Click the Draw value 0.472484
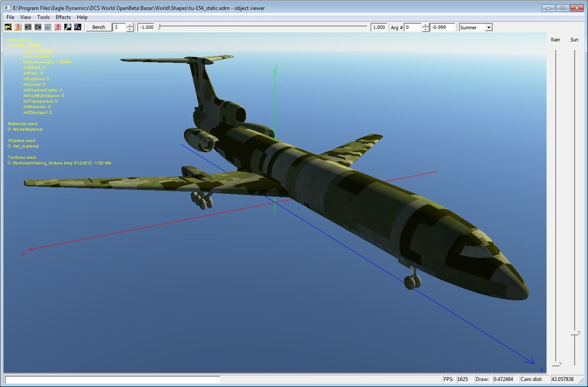The height and width of the screenshot is (387, 588). tap(503, 379)
